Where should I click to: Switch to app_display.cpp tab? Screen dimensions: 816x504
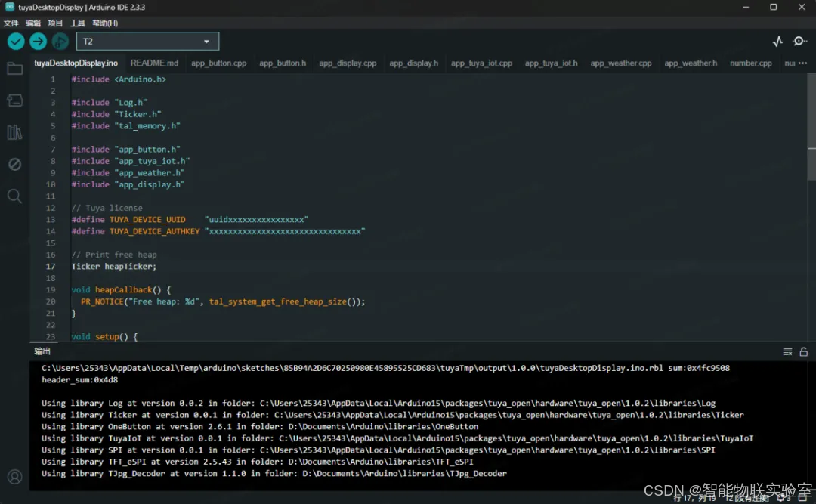click(x=348, y=63)
